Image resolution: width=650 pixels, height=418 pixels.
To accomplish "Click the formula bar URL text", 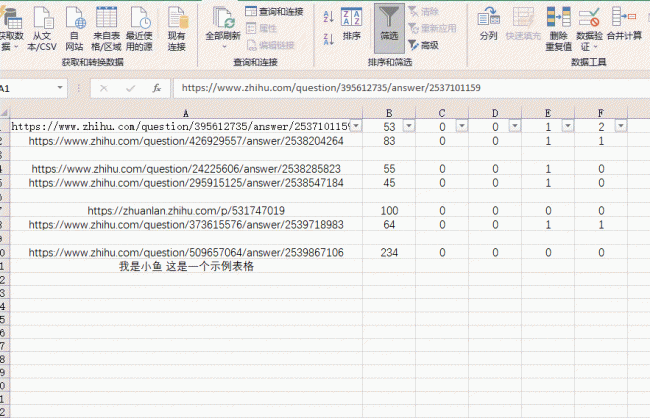I will pyautogui.click(x=331, y=88).
